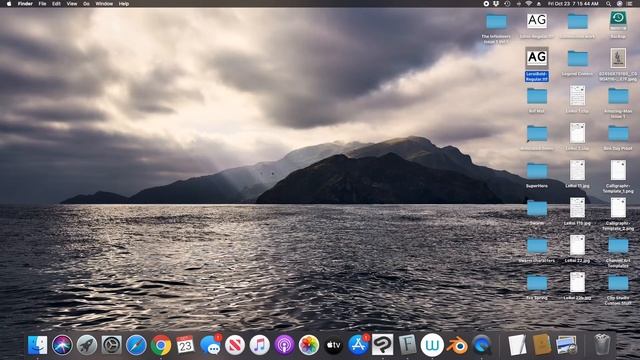Select the Channel Art Templates folder
640x360 pixels.
[618, 252]
